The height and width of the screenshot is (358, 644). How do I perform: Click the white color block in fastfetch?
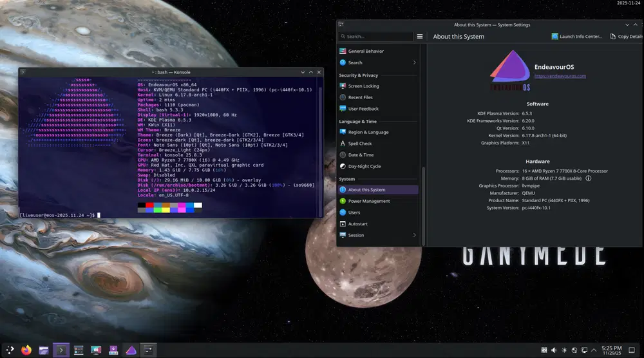tap(198, 205)
